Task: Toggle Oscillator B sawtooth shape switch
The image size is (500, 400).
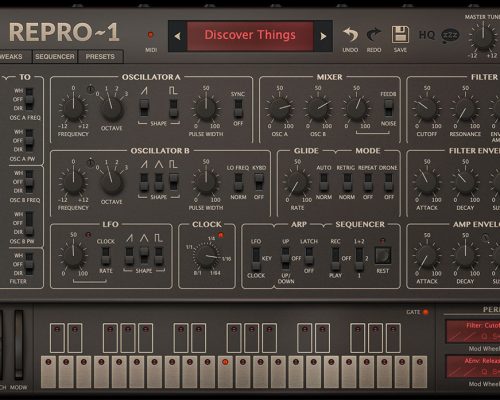Action: [x=144, y=182]
